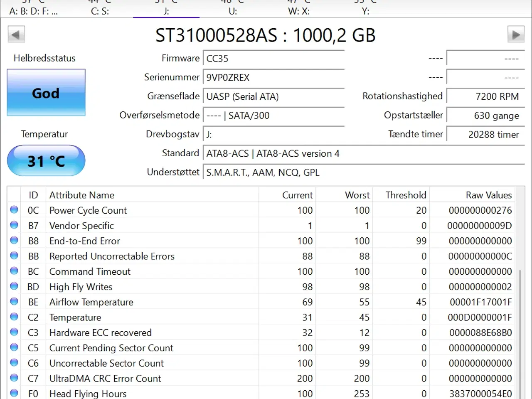Select the Power Cycle Count attribute name
The image size is (532, 399).
(88, 210)
